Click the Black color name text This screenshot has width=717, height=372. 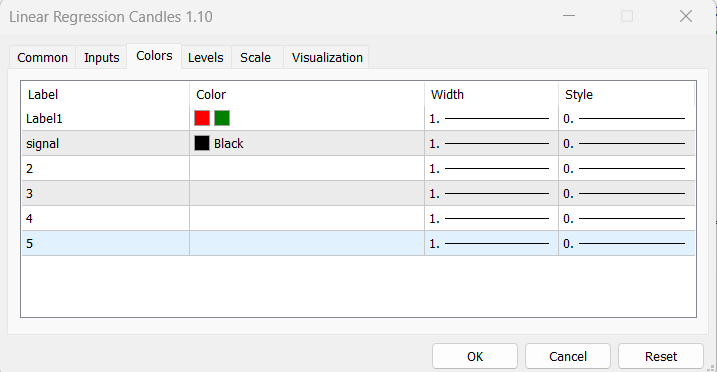pos(229,143)
